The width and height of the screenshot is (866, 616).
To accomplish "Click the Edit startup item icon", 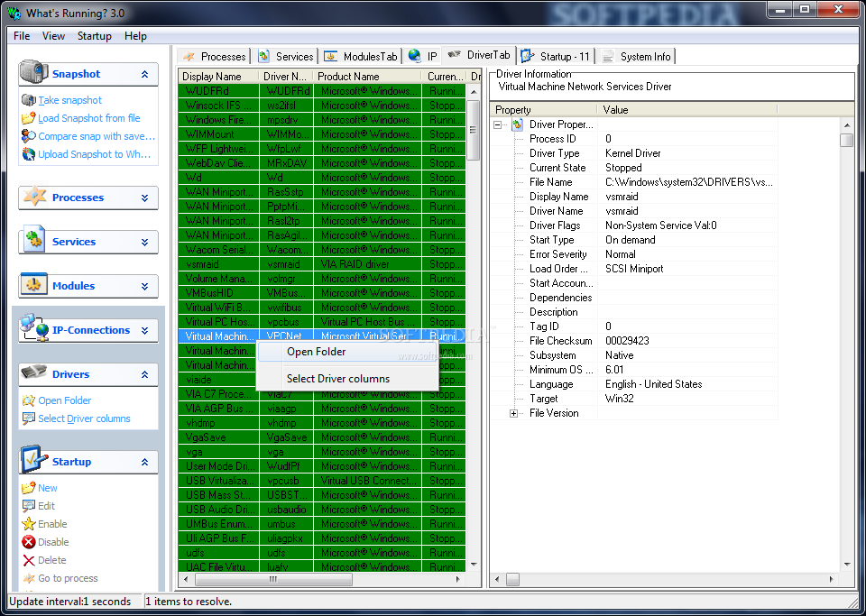I will 29,506.
